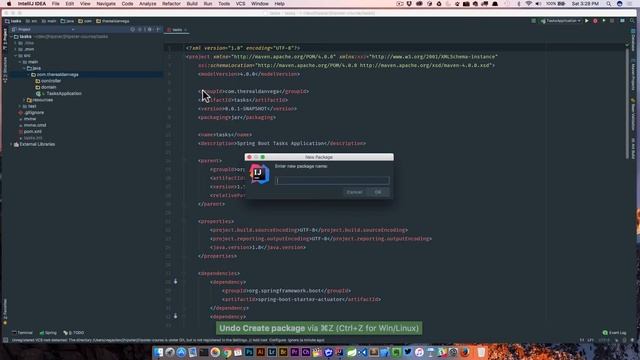Click the Project panel settings gear icon
The height and width of the screenshot is (360, 640).
click(149, 29)
